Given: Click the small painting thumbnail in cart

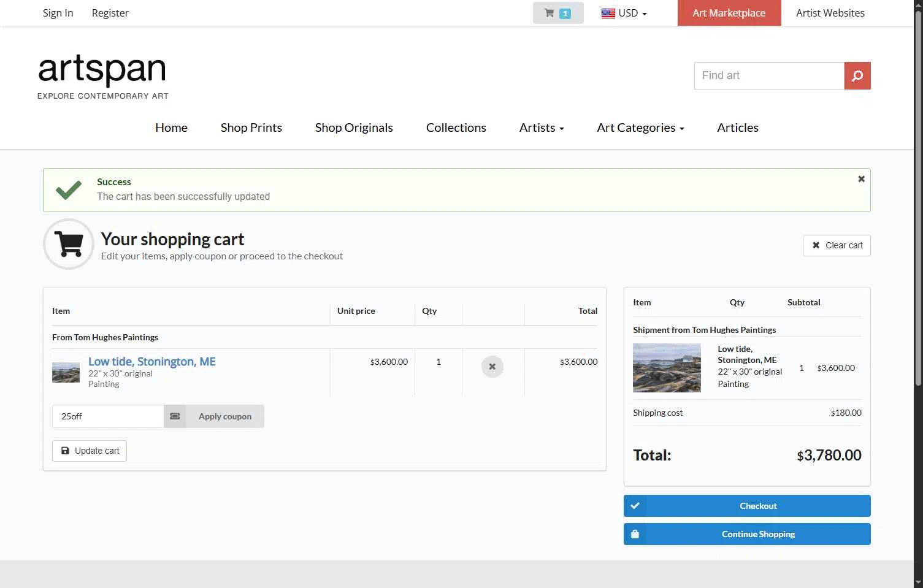Looking at the screenshot, I should point(66,373).
